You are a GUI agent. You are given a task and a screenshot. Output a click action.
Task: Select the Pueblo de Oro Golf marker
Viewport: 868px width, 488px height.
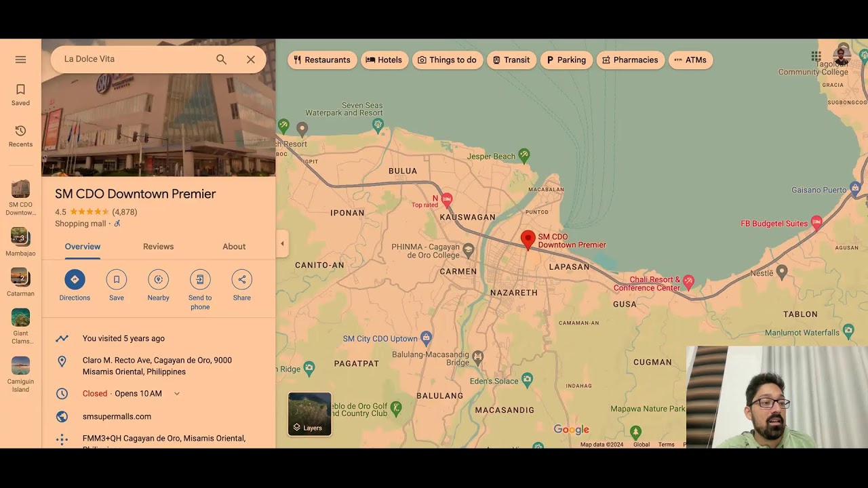pyautogui.click(x=397, y=408)
